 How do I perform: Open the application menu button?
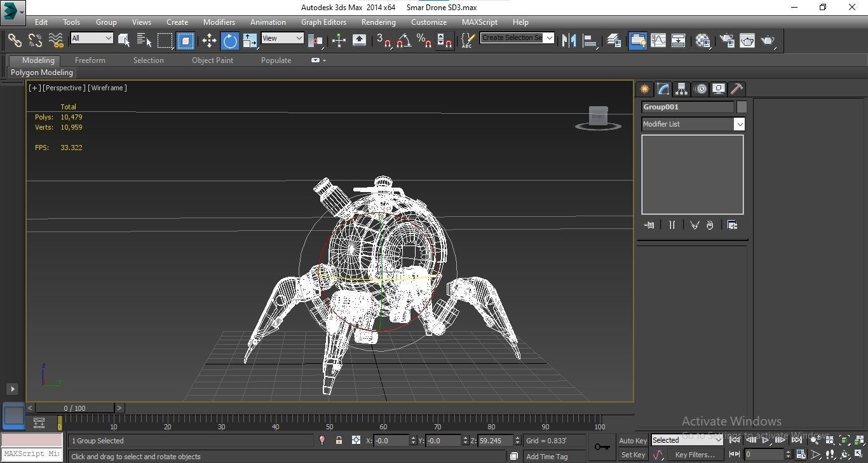pos(13,12)
